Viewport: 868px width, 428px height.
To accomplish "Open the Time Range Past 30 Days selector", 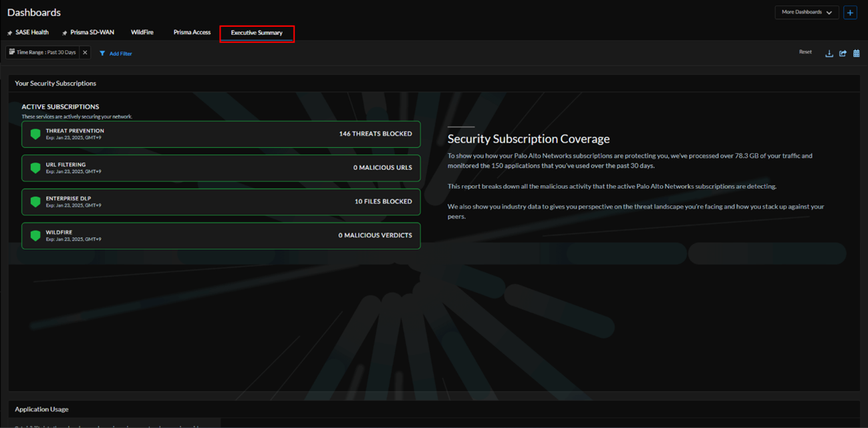I will pos(43,52).
